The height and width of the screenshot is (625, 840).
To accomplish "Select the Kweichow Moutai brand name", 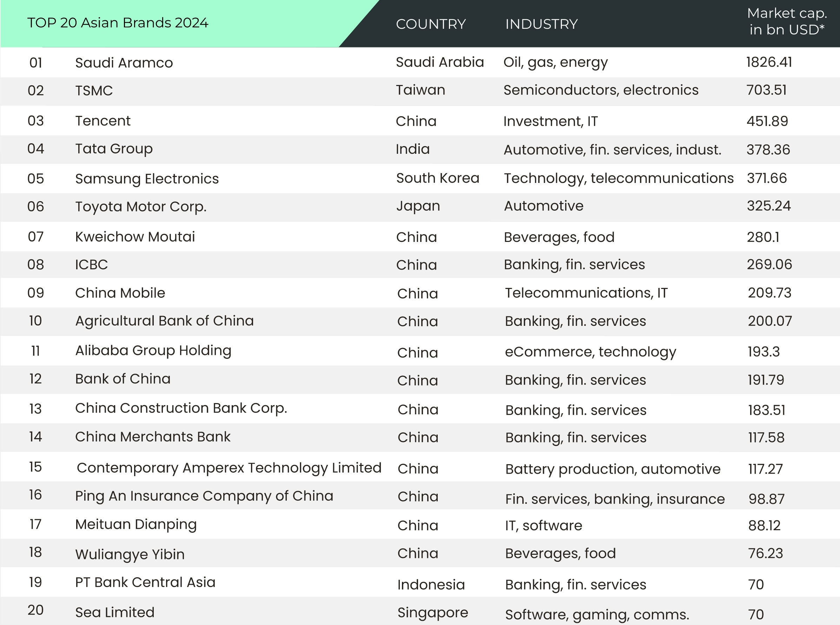I will pyautogui.click(x=135, y=237).
